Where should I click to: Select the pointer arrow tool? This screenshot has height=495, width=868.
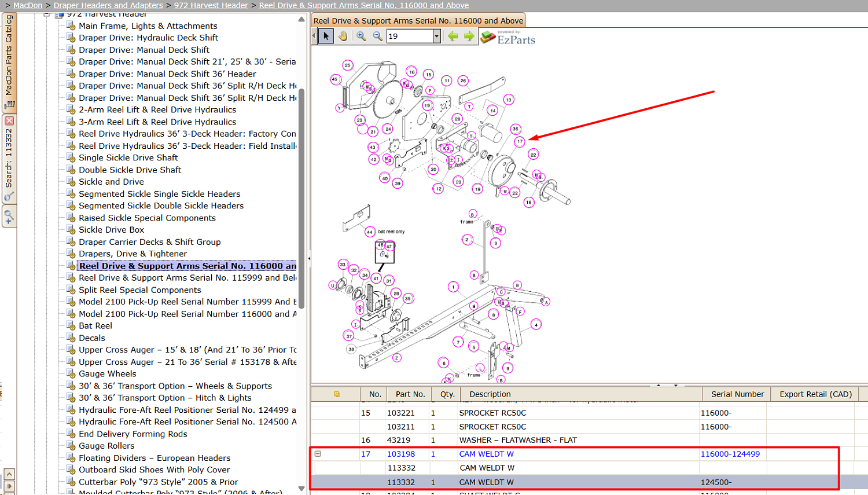click(x=326, y=36)
